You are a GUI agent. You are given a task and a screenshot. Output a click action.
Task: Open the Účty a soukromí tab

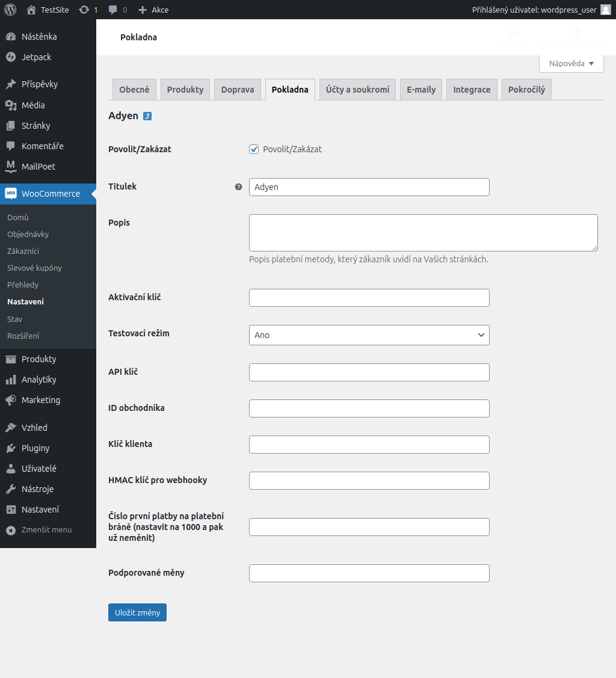click(x=357, y=90)
